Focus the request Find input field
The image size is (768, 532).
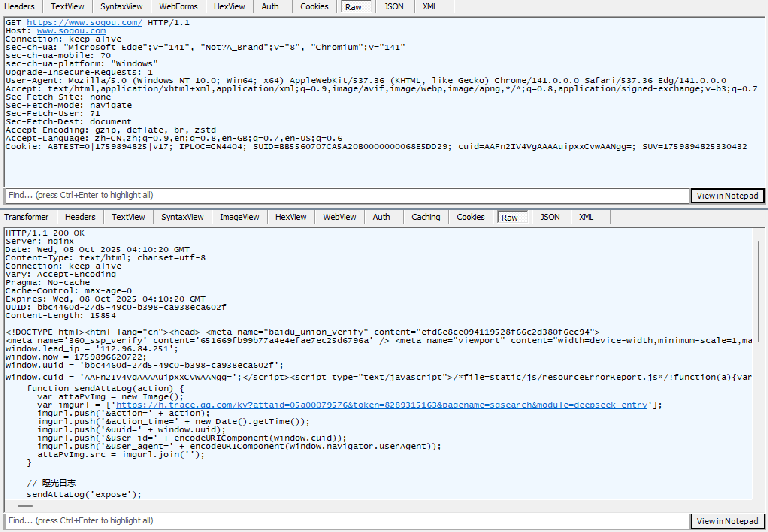pos(347,195)
